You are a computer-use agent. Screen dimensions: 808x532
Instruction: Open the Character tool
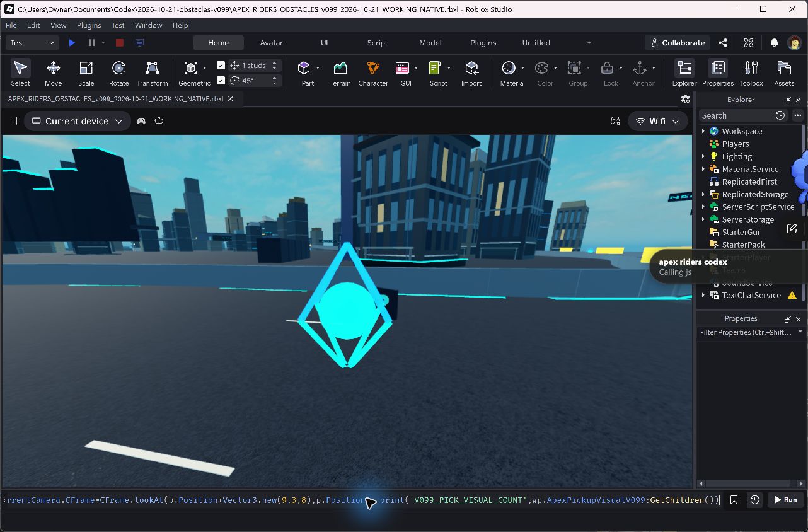click(373, 73)
